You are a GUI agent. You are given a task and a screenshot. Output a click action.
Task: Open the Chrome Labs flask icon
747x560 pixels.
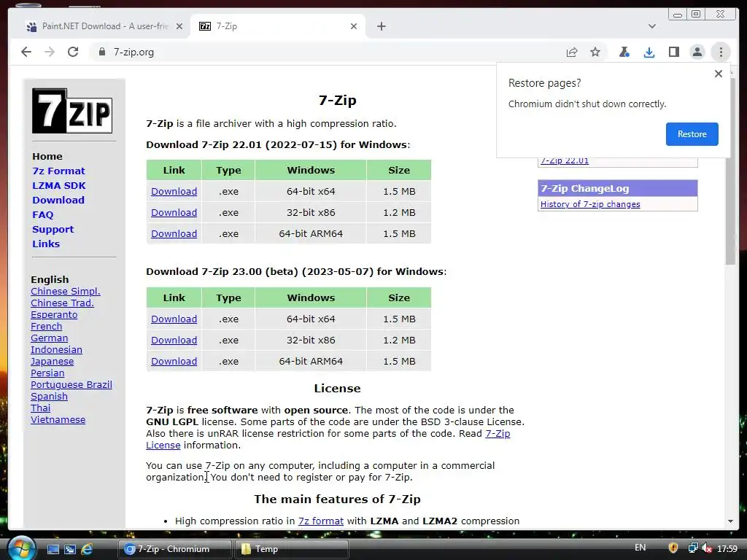tap(624, 52)
